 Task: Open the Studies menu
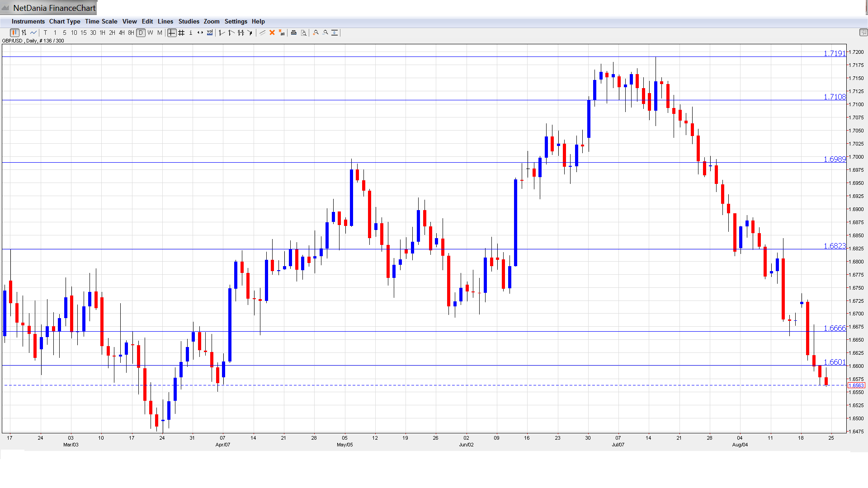pyautogui.click(x=189, y=21)
